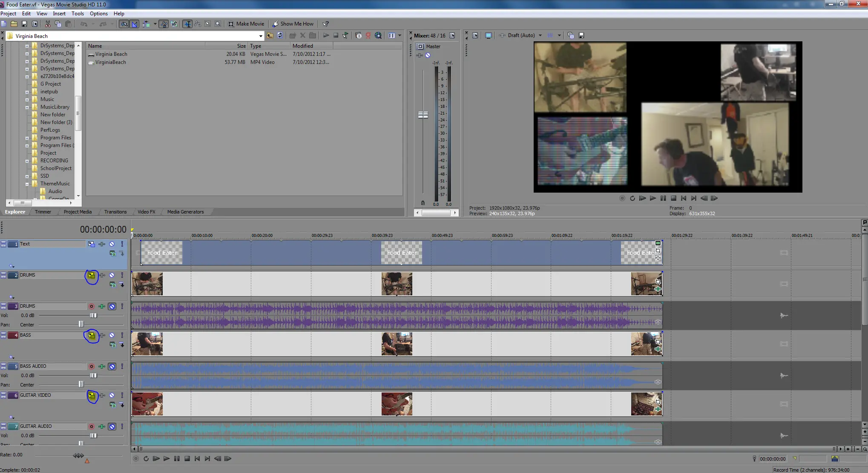The image size is (868, 473).
Task: Open track FX on DRUMS audio track
Action: click(x=102, y=306)
